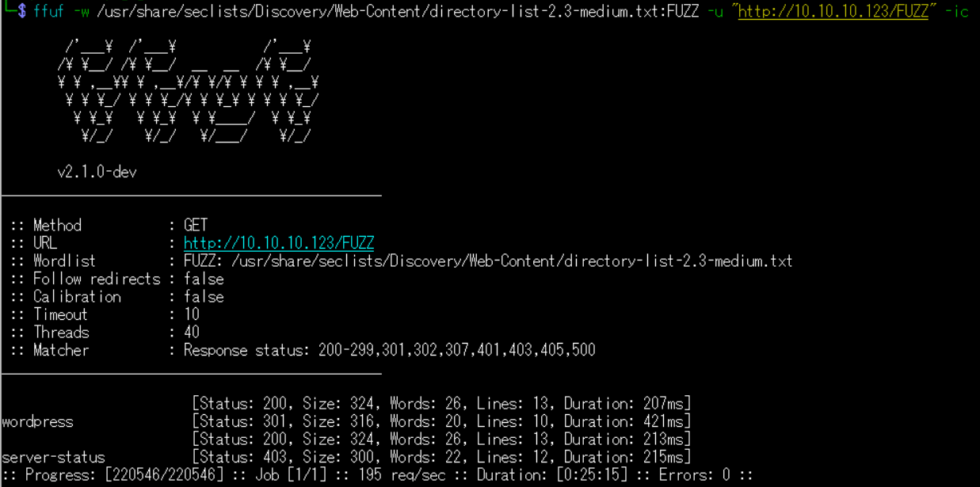Click the Matcher response status codes list

[x=390, y=350]
